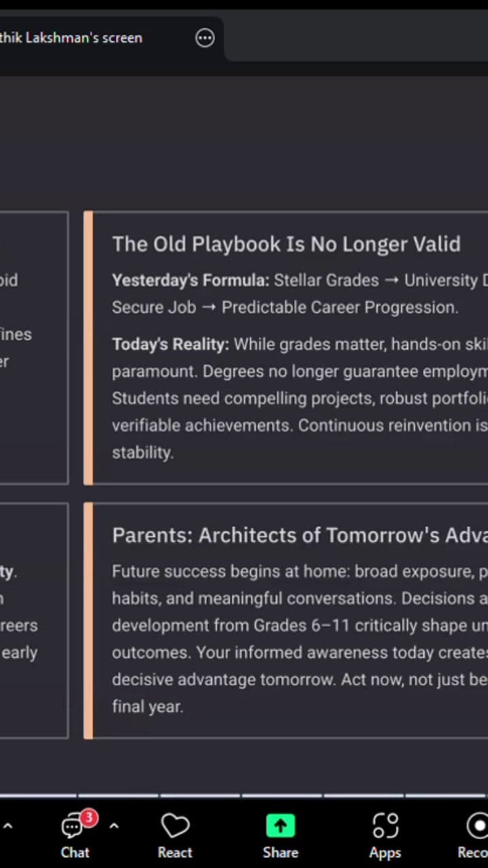Tap the Record icon on the toolbar
This screenshot has height=868, width=488.
coord(479,825)
